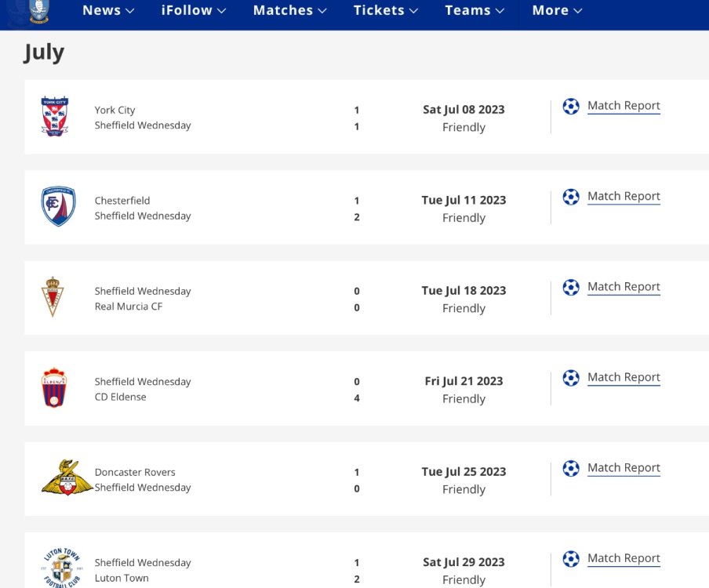
Task: Open Match Report for Luton Town game
Action: tap(624, 558)
